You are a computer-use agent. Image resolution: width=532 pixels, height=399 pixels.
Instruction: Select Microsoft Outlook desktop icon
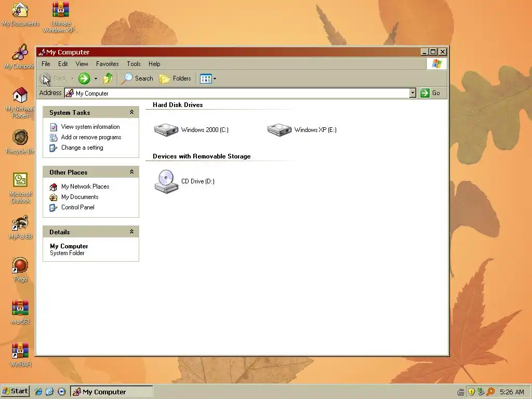click(x=20, y=188)
